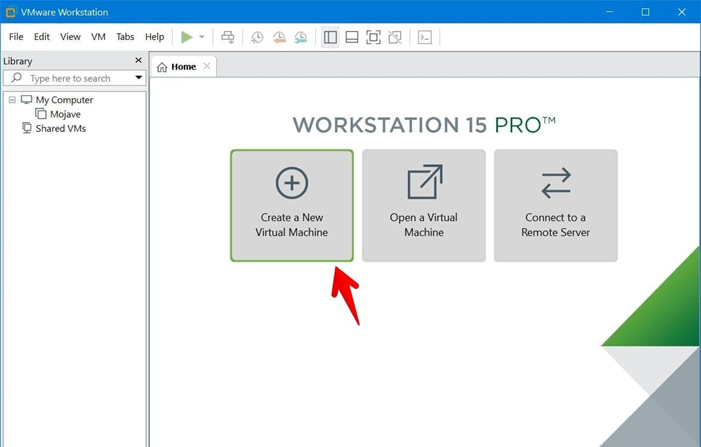
Task: Click Open a Virtual Machine
Action: pyautogui.click(x=424, y=206)
